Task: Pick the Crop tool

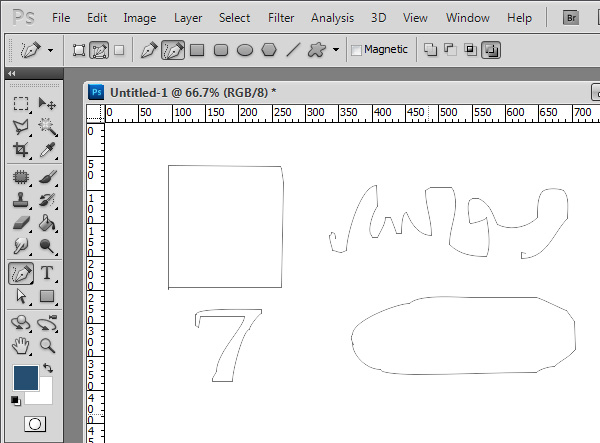Action: click(x=20, y=151)
